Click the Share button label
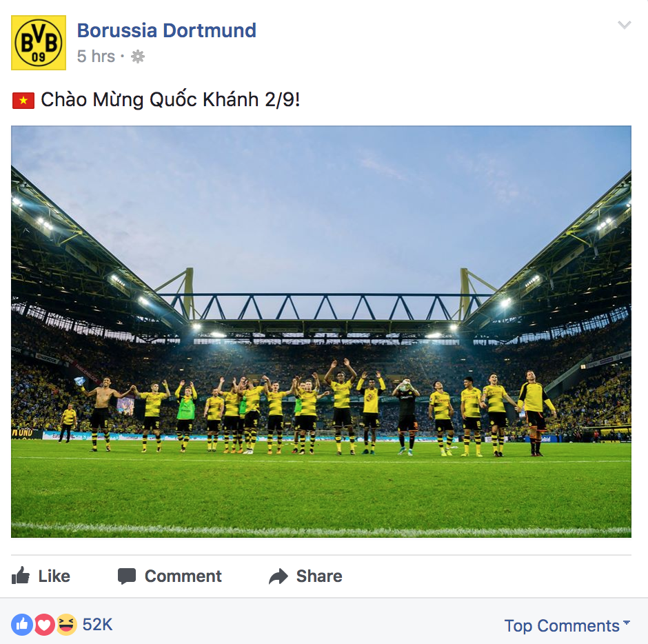 pos(319,576)
